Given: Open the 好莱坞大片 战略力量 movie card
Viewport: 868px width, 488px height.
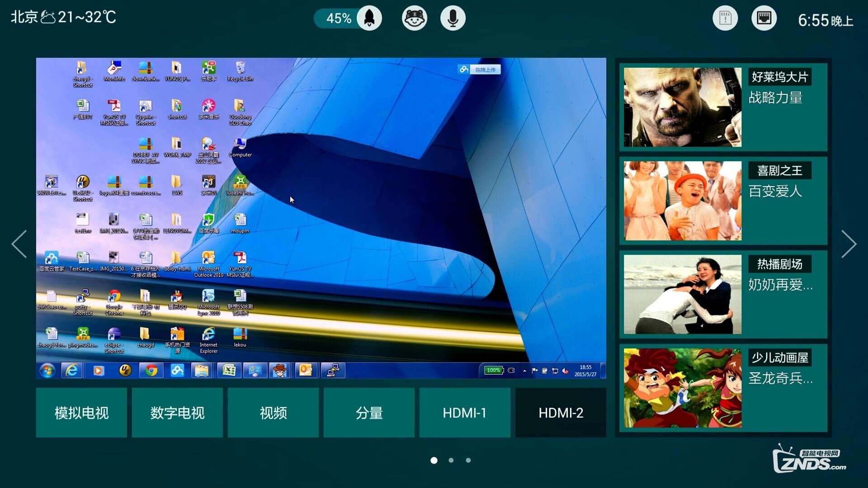Looking at the screenshot, I should click(723, 107).
